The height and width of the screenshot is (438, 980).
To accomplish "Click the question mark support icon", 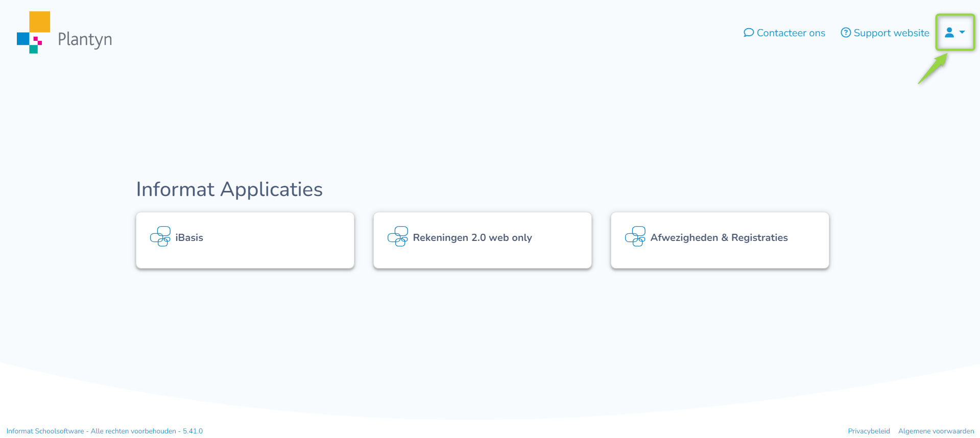I will click(846, 33).
